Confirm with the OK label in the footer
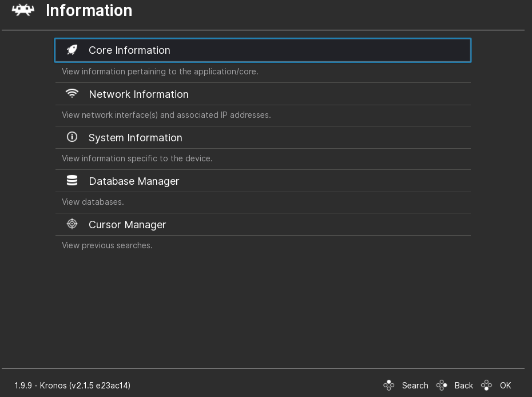The height and width of the screenshot is (397, 532). tap(505, 386)
